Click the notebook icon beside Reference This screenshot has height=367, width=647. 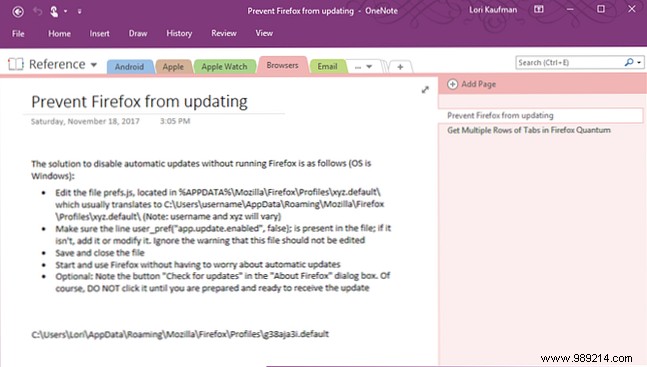(x=16, y=64)
